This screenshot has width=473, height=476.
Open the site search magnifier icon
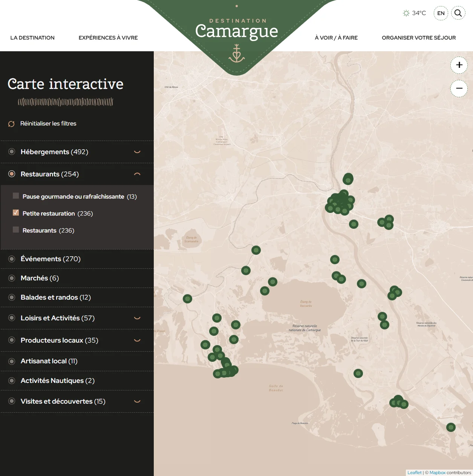(458, 13)
